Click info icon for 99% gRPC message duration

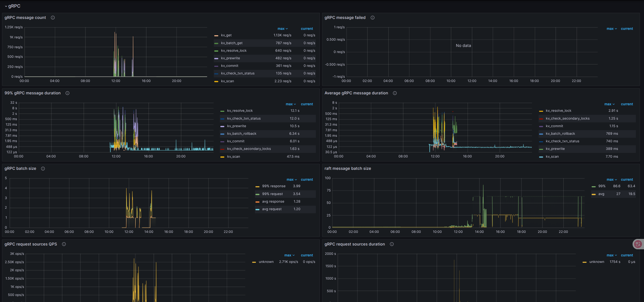(67, 93)
